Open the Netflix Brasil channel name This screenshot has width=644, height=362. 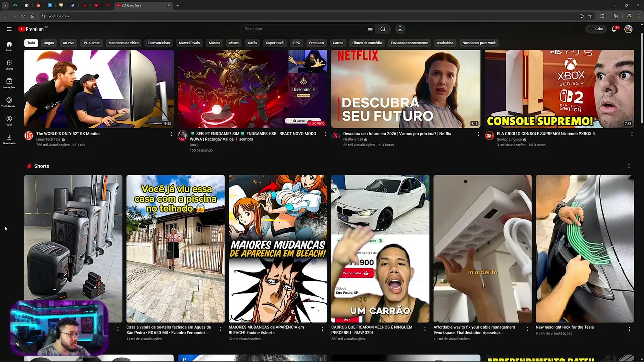coord(353,139)
